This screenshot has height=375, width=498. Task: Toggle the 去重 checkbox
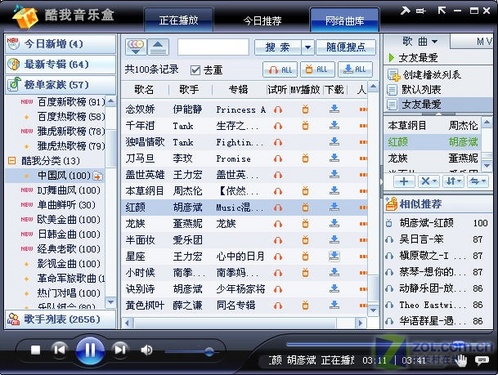tap(195, 70)
